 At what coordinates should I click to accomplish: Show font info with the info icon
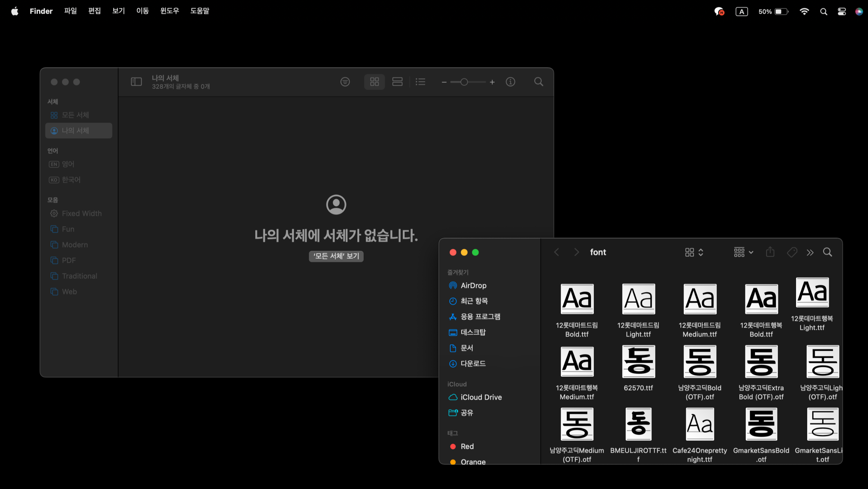[x=510, y=82]
